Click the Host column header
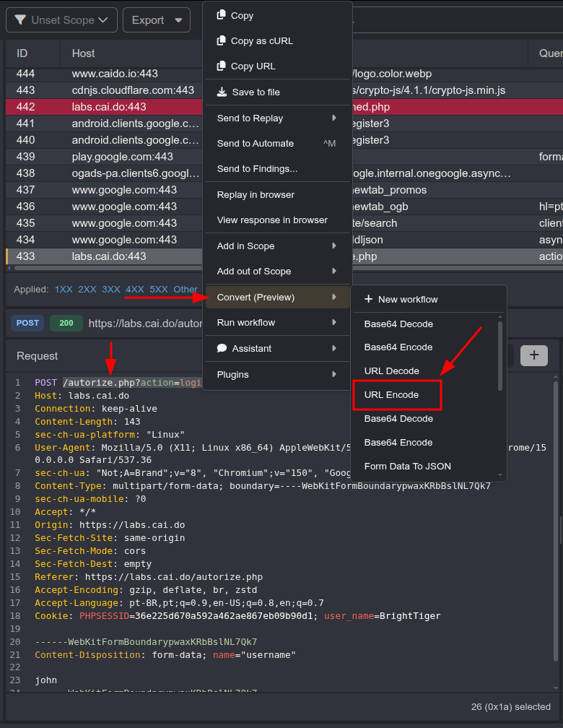Image resolution: width=563 pixels, height=728 pixels. (x=84, y=53)
